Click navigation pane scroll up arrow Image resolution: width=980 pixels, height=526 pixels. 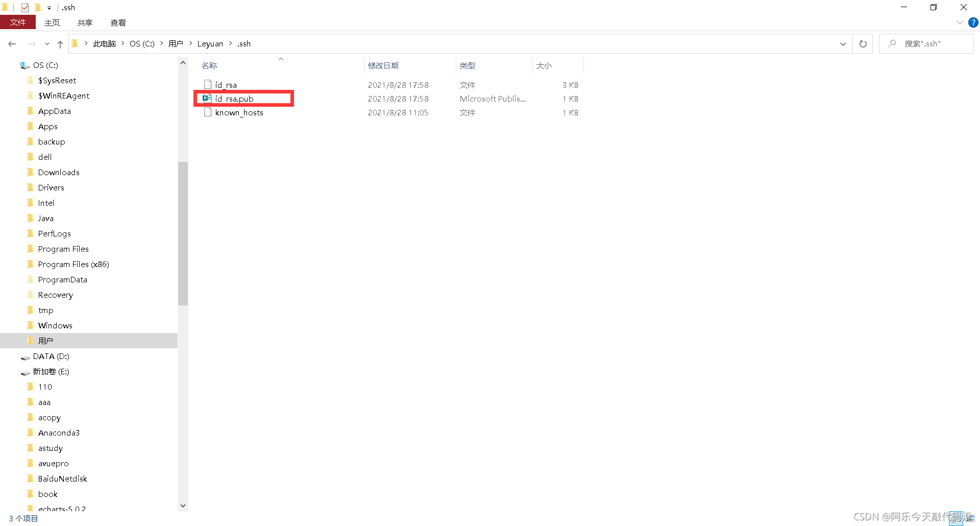tap(183, 63)
